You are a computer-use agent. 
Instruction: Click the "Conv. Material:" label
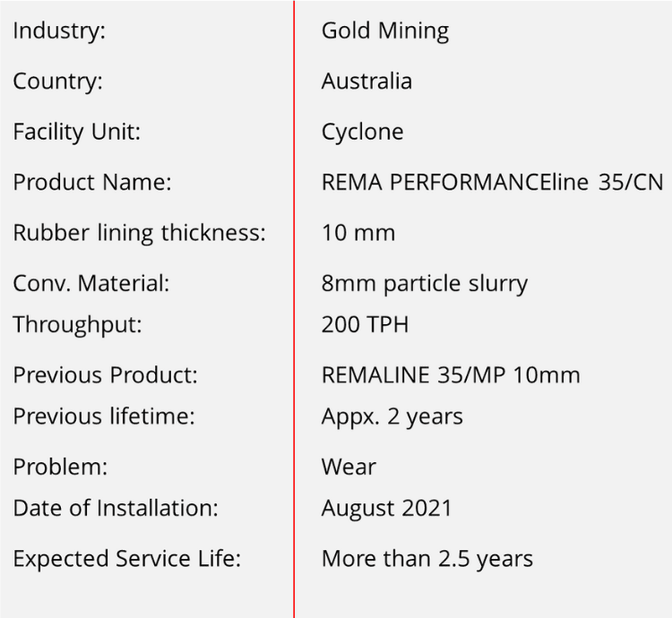(90, 284)
